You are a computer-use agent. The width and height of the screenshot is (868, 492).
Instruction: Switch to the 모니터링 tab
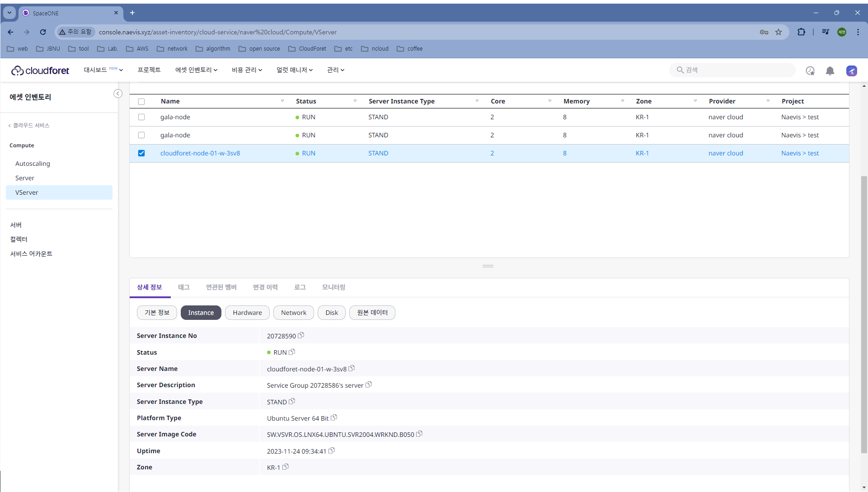(x=333, y=287)
